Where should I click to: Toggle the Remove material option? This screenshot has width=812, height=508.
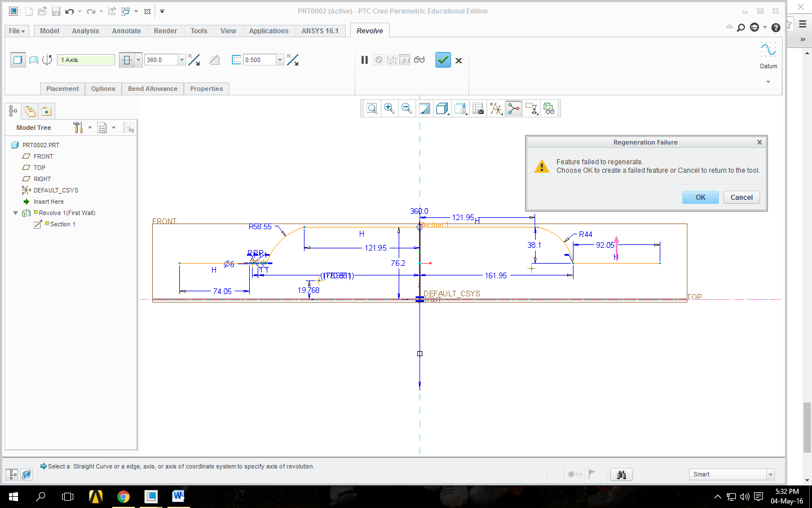(214, 60)
